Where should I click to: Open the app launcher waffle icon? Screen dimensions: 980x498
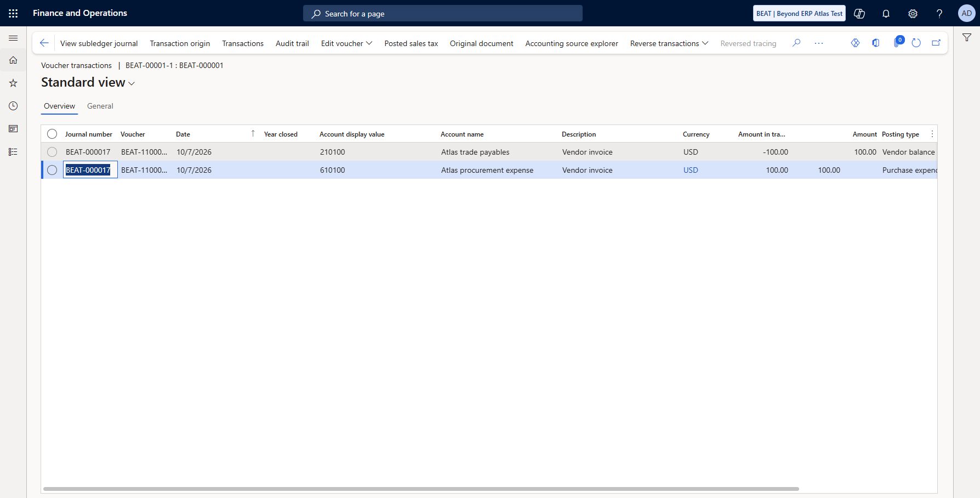coord(13,13)
